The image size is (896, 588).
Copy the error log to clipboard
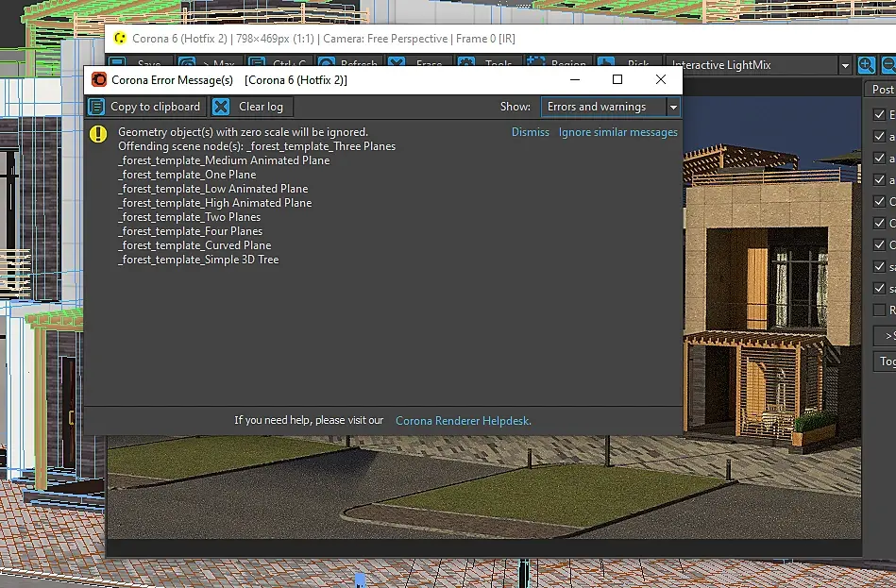[145, 107]
